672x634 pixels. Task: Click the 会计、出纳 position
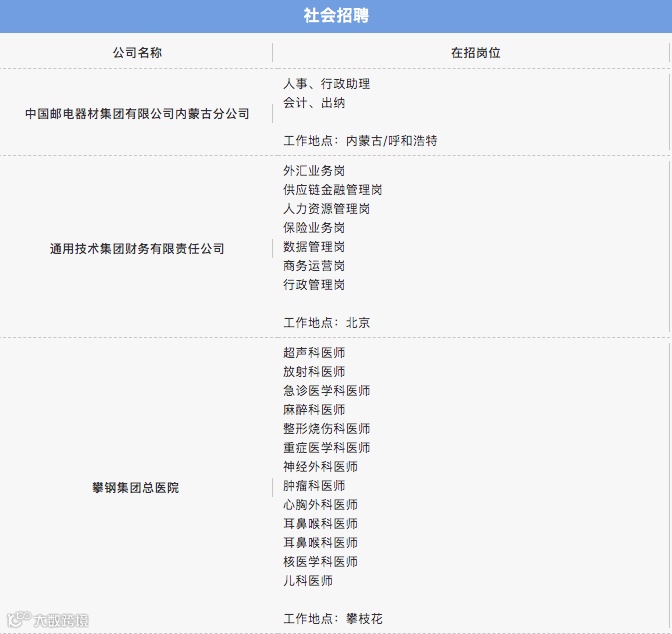click(314, 102)
